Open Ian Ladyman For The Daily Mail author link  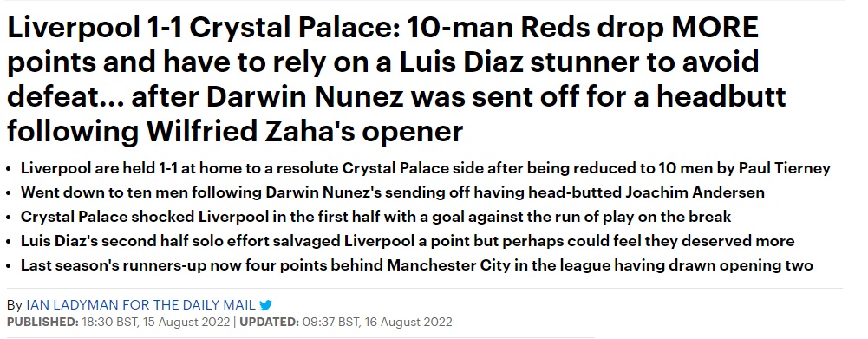[x=140, y=305]
